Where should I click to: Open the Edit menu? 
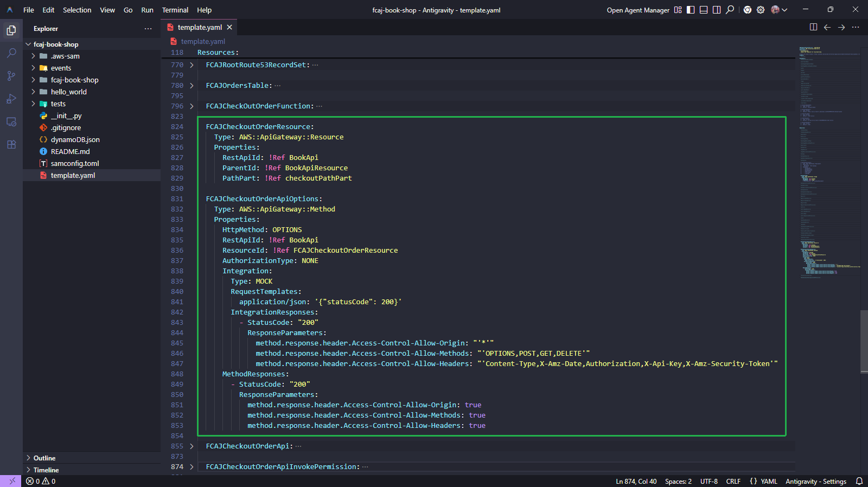[x=48, y=10]
